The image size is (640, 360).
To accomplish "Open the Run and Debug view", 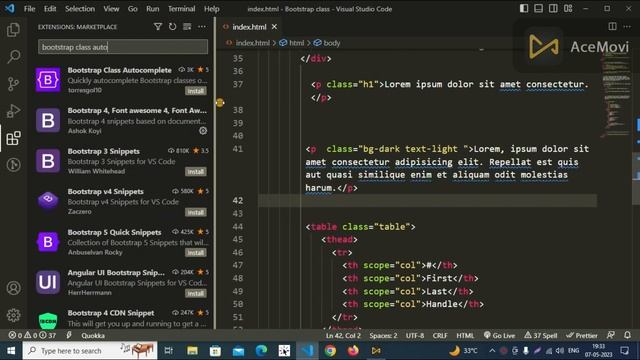I will pyautogui.click(x=13, y=111).
